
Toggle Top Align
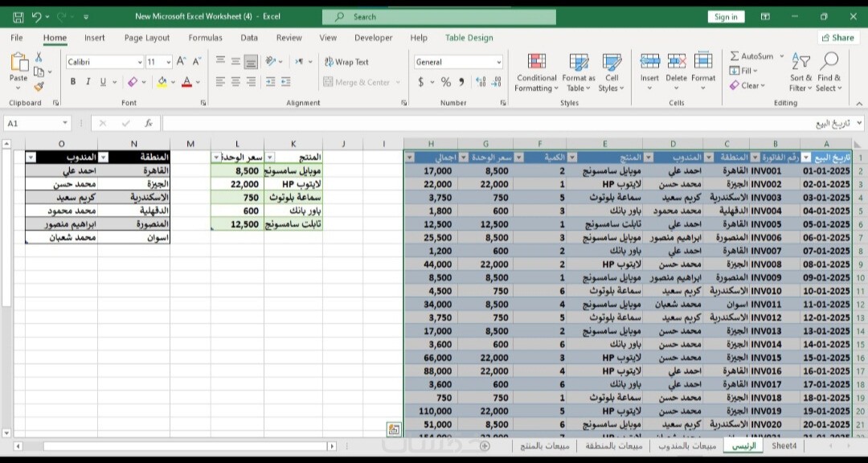tap(220, 61)
